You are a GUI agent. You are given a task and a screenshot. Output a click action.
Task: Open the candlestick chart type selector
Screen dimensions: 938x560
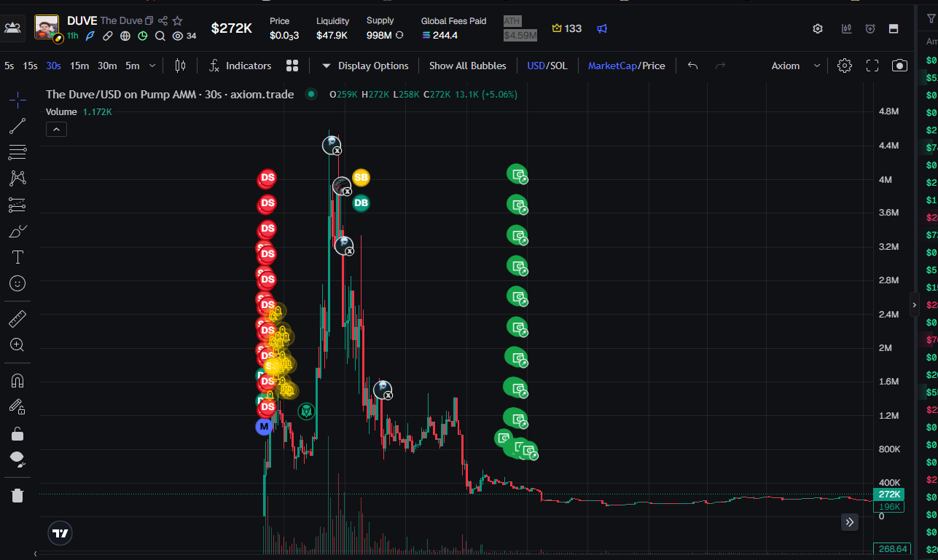(x=181, y=66)
